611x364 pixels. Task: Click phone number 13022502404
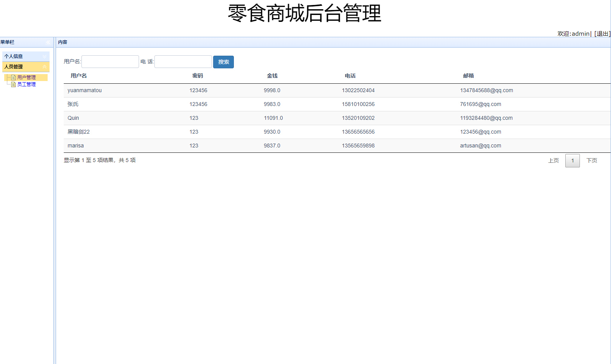[x=358, y=91]
